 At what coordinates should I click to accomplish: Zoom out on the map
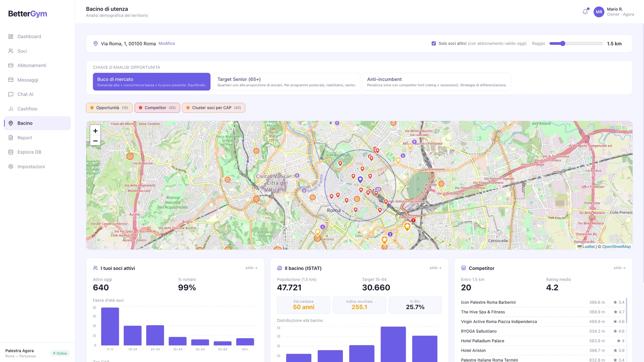tap(95, 141)
